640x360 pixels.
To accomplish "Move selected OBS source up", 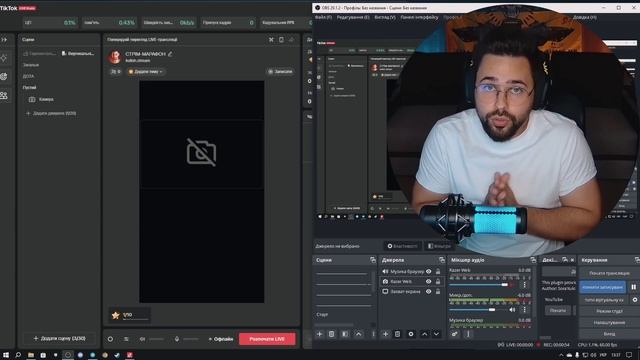I will pos(424,334).
